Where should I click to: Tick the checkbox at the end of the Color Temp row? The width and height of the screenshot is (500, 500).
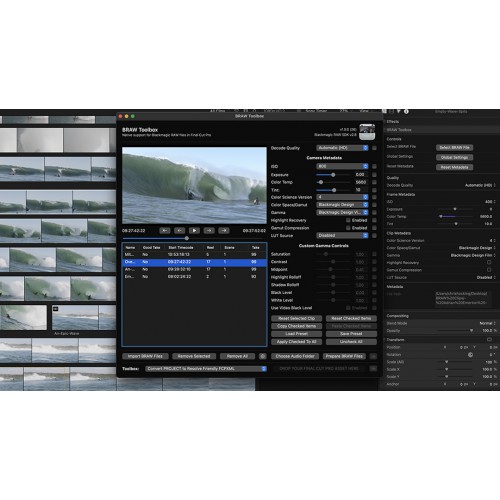pos(374,182)
